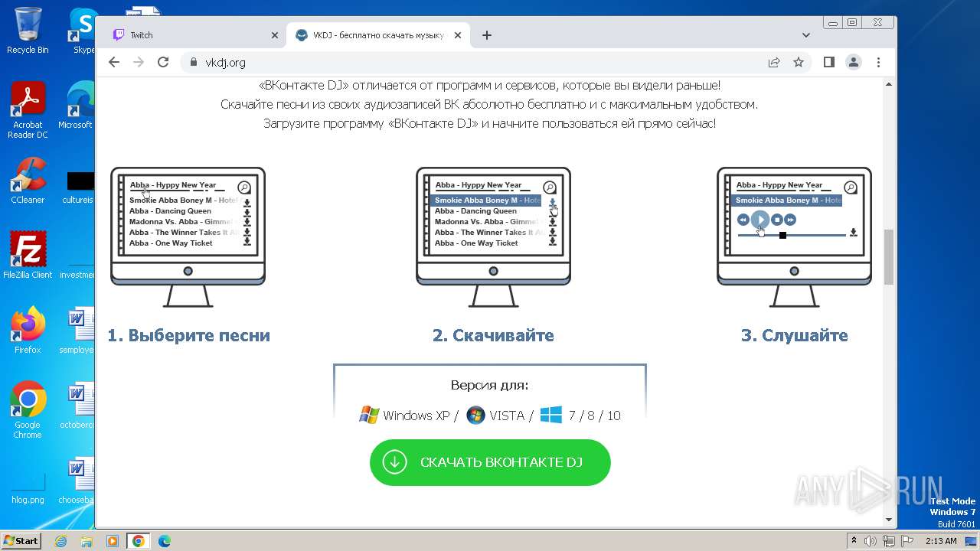Click the Chrome back arrow
The height and width of the screenshot is (551, 980).
pos(114,62)
